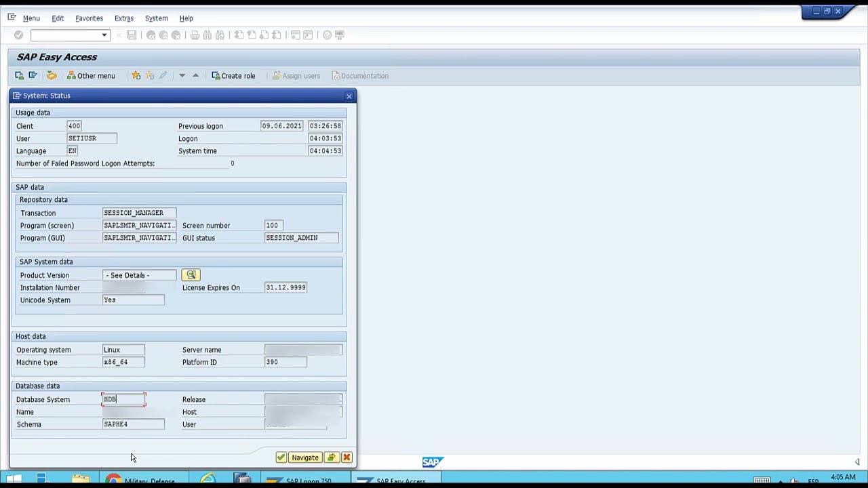Image resolution: width=868 pixels, height=488 pixels.
Task: Click the Exit up-arrow icon
Action: [x=163, y=35]
